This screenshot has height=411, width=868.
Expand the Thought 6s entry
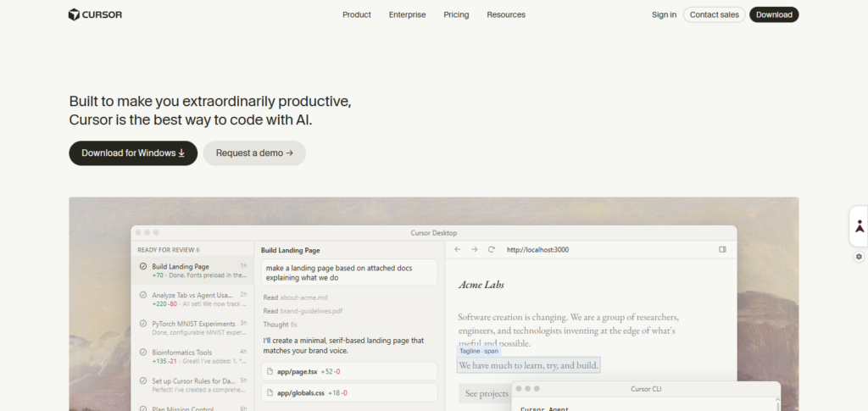(280, 325)
